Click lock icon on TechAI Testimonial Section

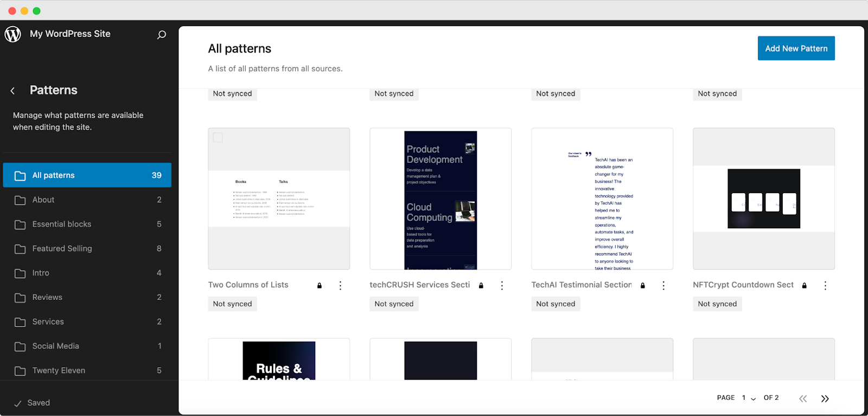(643, 285)
